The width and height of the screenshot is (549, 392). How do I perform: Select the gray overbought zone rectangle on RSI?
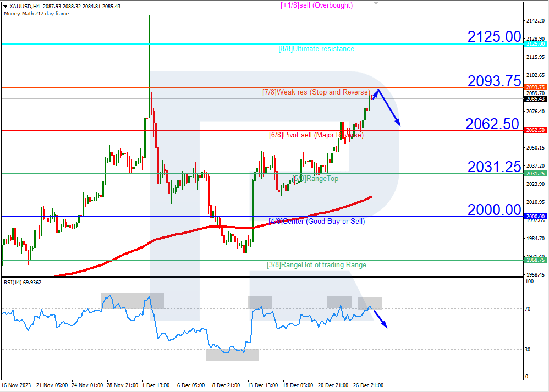point(132,300)
